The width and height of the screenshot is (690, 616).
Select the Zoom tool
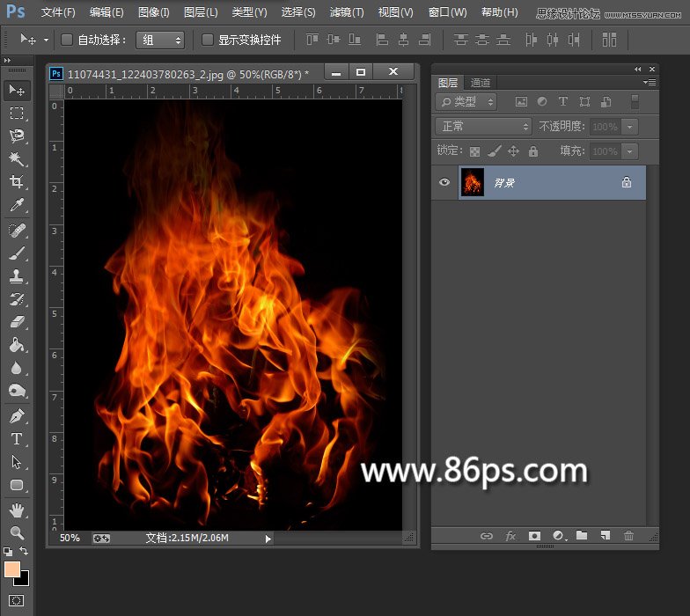pyautogui.click(x=17, y=532)
